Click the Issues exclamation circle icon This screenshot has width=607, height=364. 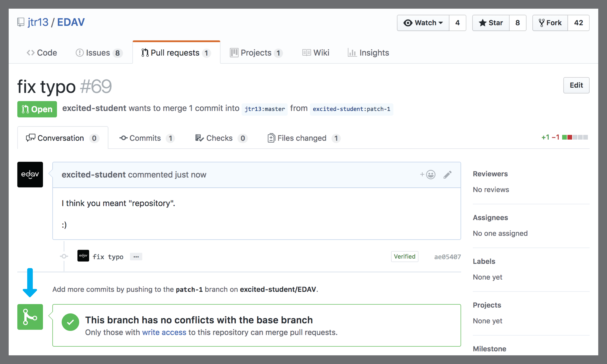pos(80,53)
